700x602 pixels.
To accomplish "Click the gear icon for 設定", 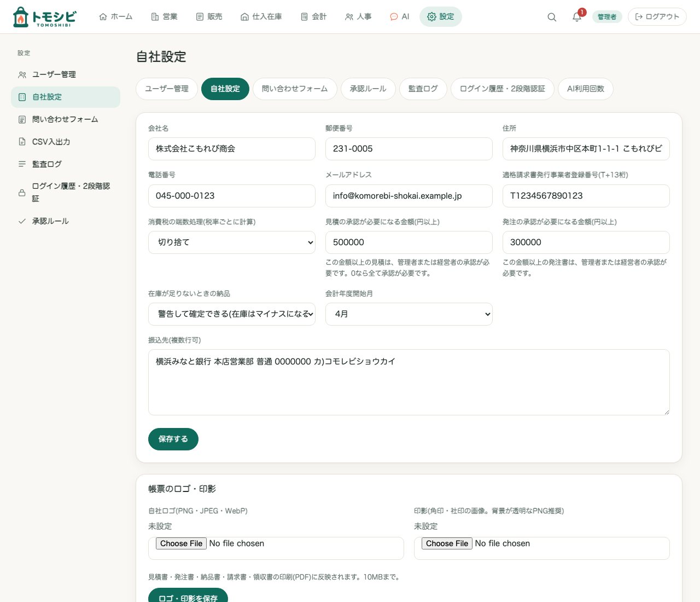I will click(431, 17).
